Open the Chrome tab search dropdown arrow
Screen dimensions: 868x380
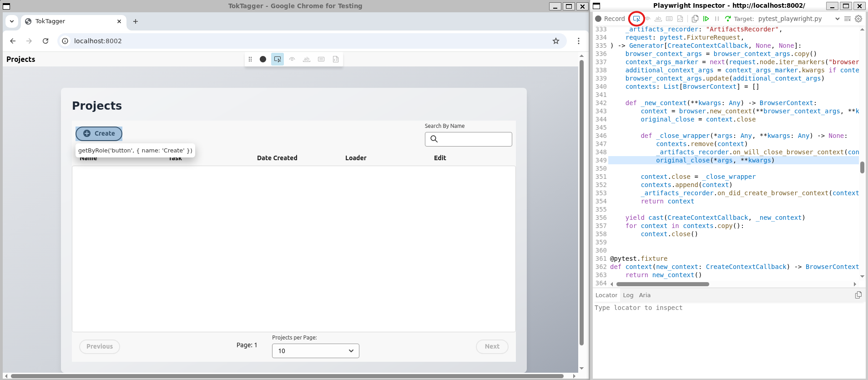click(12, 21)
